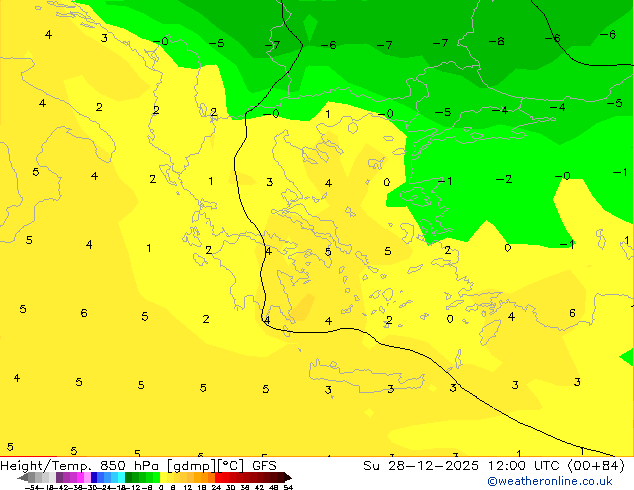The height and width of the screenshot is (490, 634).
Task: Click the chart title 'Height/Temp. 850 hPa'
Action: coord(79,466)
